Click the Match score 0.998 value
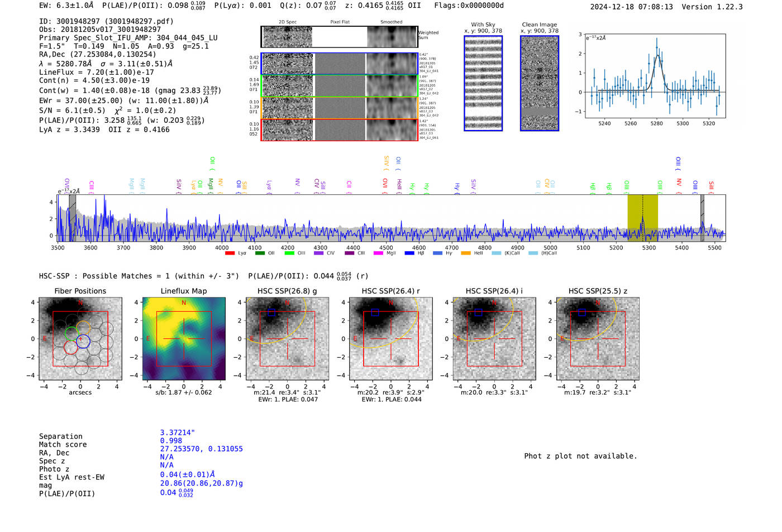This screenshot has height=532, width=782. coord(171,441)
